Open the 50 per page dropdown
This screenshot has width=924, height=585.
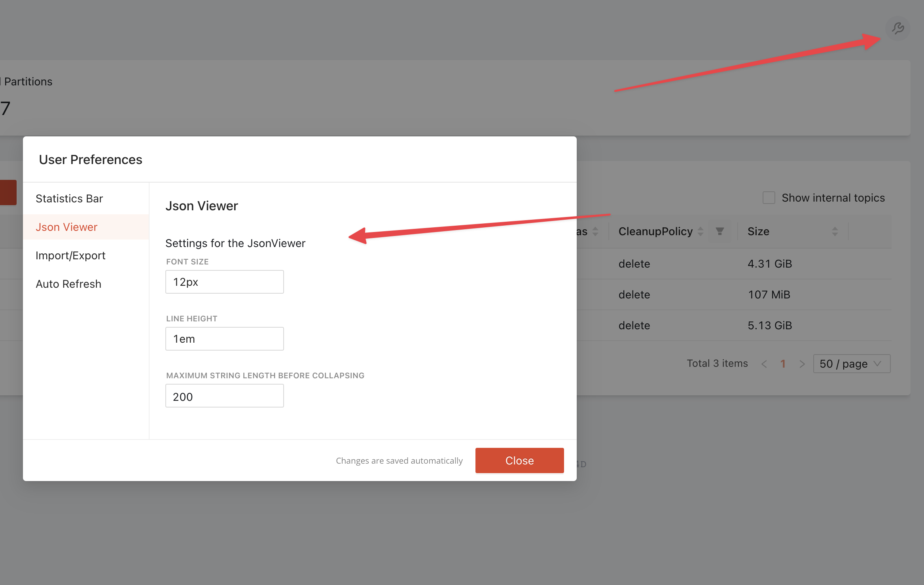(851, 364)
